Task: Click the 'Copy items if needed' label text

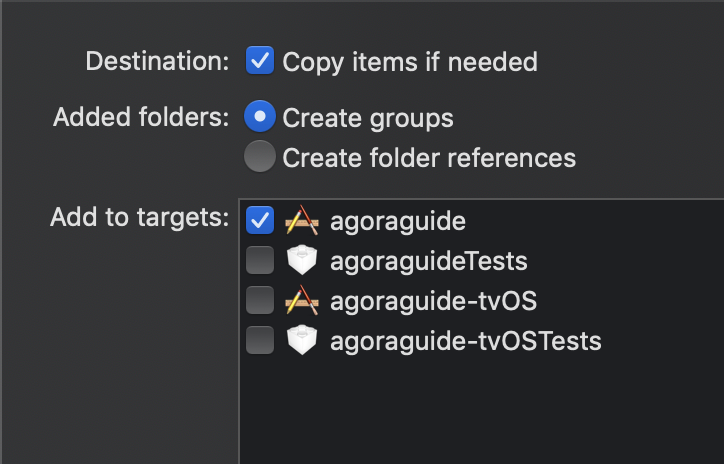Action: tap(410, 62)
